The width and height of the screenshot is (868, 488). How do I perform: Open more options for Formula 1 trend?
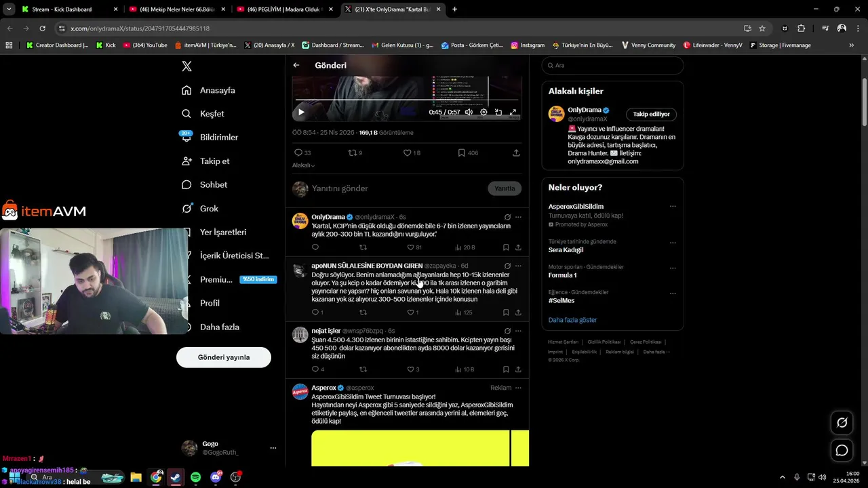(x=673, y=268)
